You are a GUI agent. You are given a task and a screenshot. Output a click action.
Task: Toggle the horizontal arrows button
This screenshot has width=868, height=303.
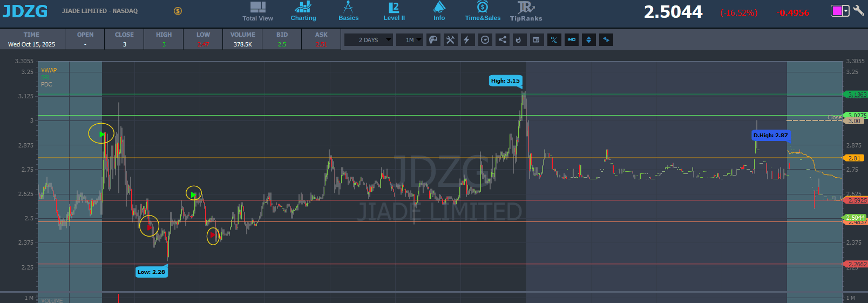pyautogui.click(x=606, y=39)
